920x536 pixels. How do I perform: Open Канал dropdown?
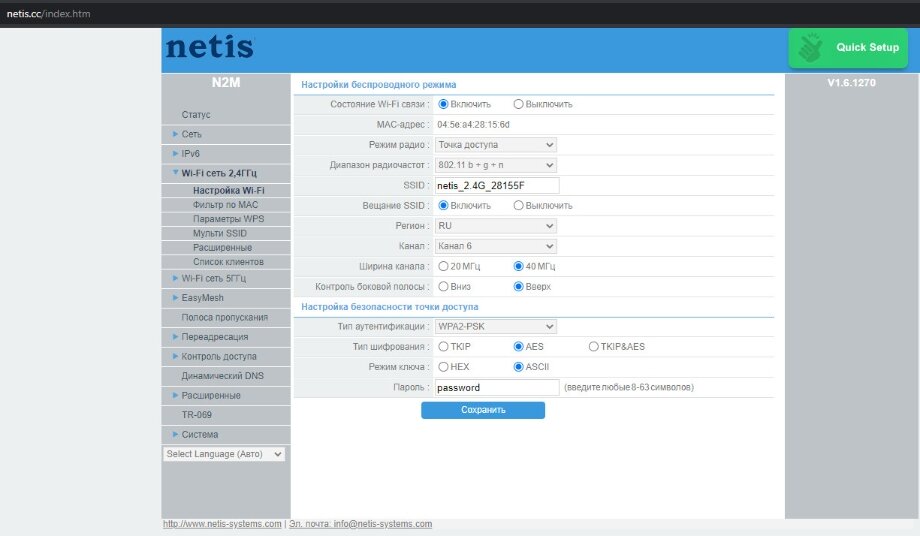[496, 246]
